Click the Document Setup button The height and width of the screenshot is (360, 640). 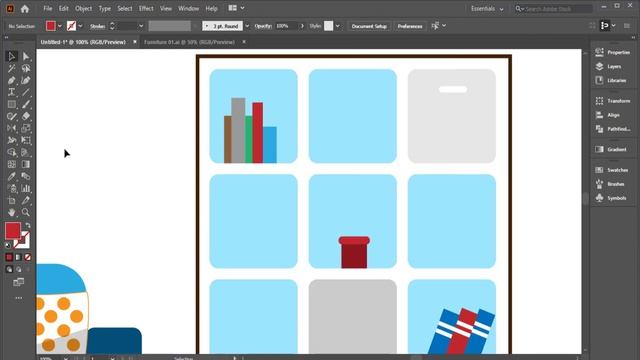coord(369,26)
